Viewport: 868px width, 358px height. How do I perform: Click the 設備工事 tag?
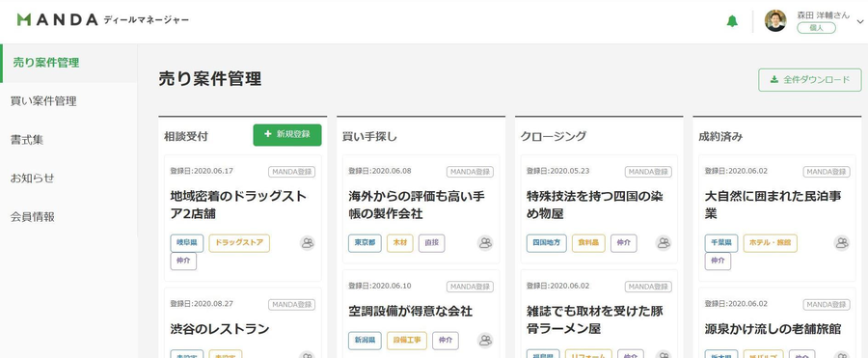(x=407, y=341)
